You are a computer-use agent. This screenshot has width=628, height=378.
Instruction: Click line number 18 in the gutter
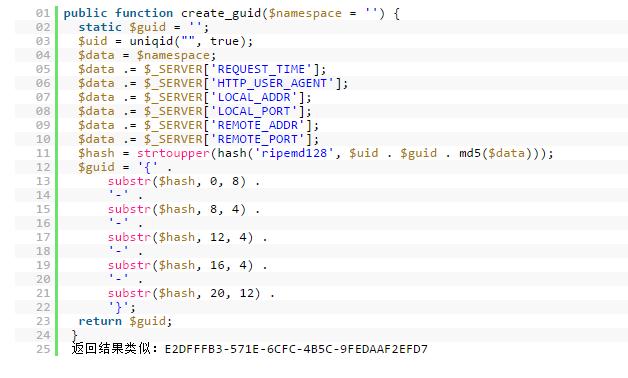point(43,251)
